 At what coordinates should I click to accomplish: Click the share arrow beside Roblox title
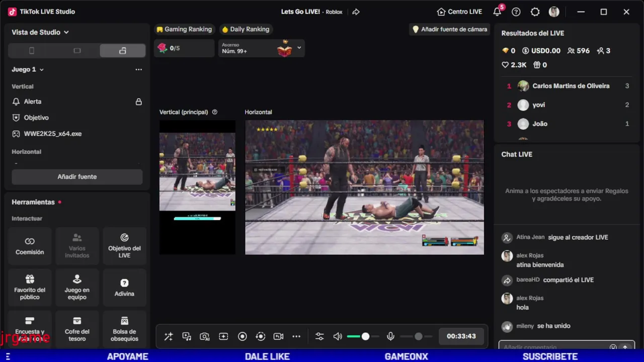pos(356,12)
